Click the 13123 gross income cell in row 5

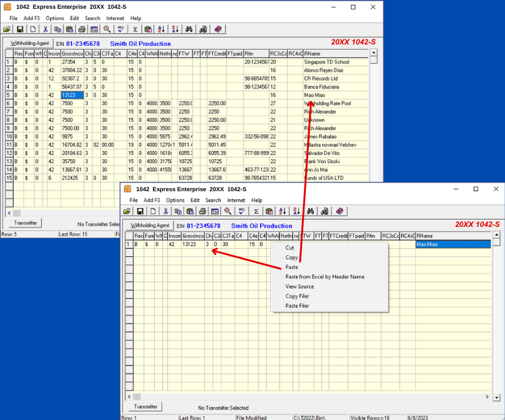click(71, 95)
